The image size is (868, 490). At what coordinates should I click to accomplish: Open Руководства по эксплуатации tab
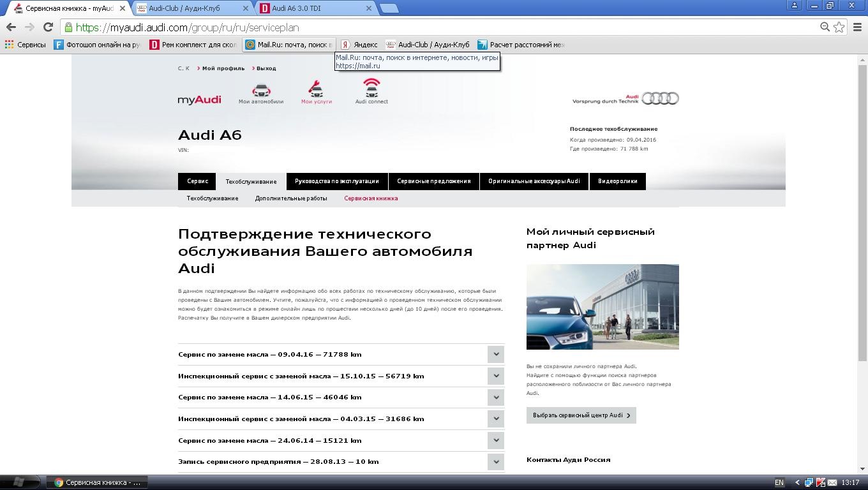pyautogui.click(x=337, y=181)
